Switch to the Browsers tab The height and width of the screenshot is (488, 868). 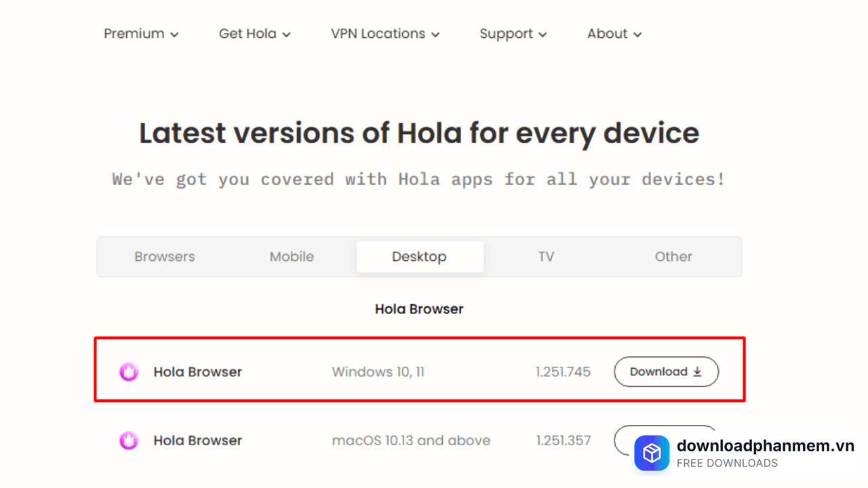coord(164,257)
